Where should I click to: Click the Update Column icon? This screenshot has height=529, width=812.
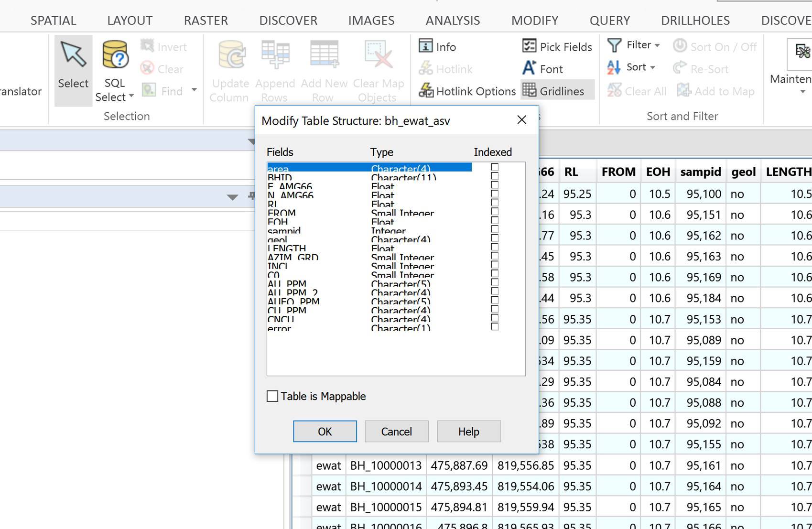pos(232,54)
